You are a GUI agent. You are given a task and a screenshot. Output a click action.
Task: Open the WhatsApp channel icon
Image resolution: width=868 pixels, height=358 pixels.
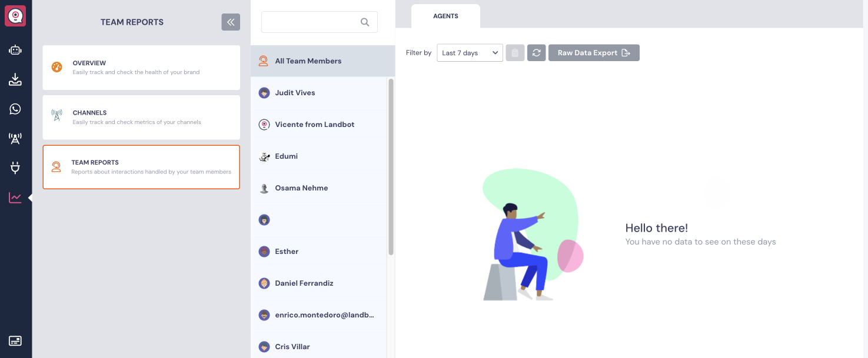point(15,109)
